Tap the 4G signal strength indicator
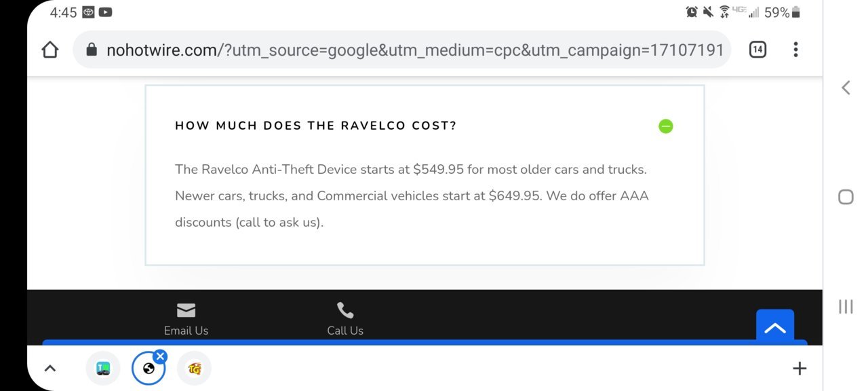868x391 pixels. point(747,12)
